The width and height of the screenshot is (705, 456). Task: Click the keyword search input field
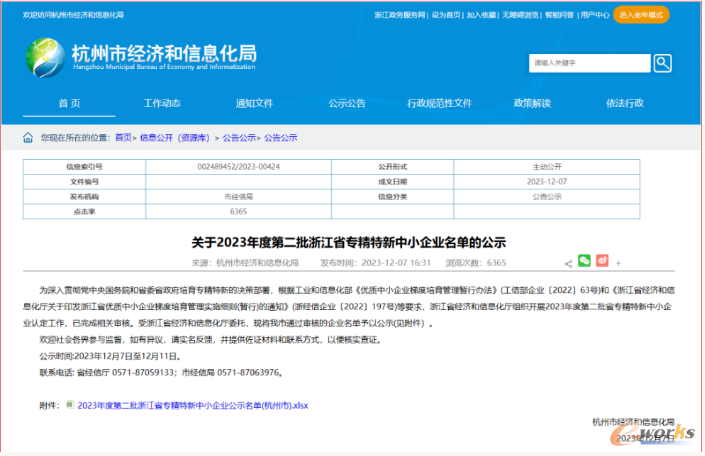tap(590, 63)
